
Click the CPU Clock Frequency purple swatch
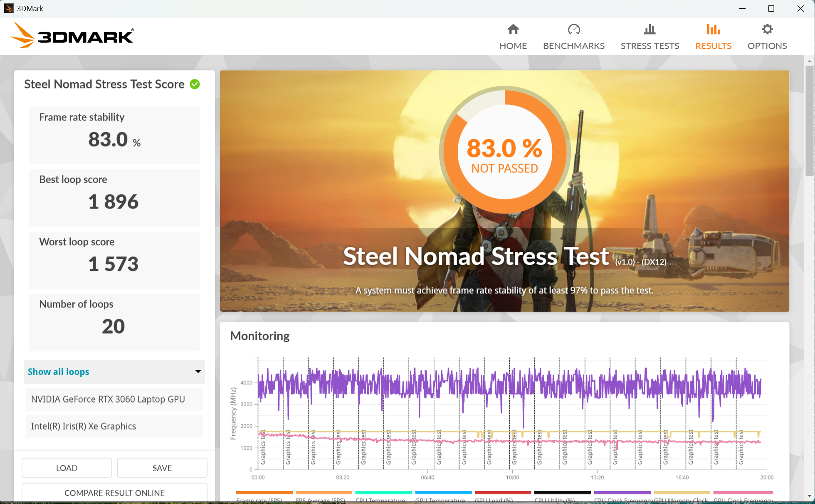coord(622,492)
